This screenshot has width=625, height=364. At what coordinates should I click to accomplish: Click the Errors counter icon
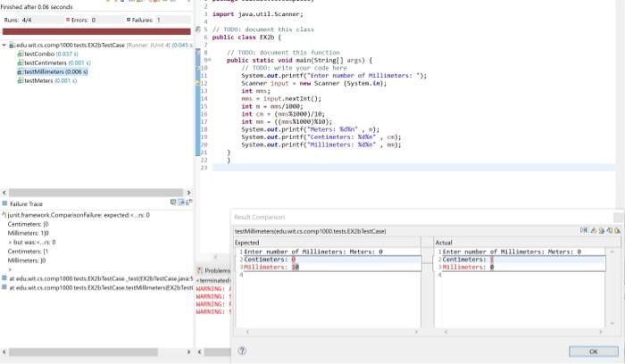pos(68,20)
